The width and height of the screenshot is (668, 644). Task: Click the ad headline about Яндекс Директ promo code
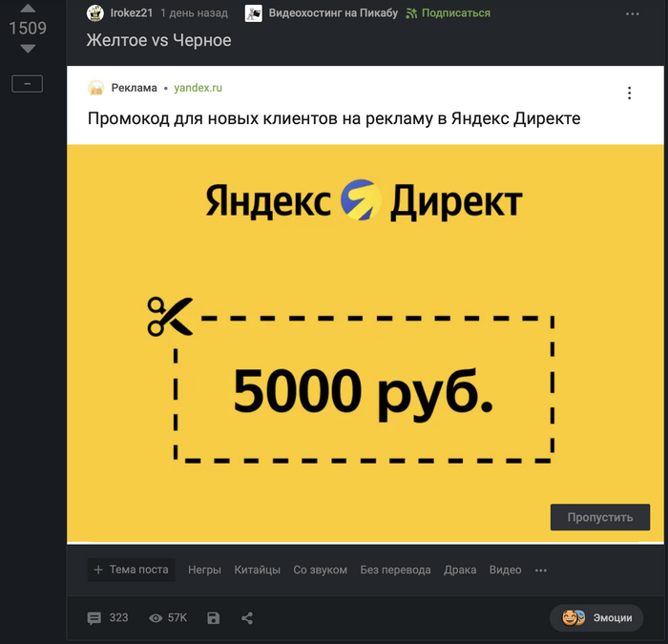[334, 118]
